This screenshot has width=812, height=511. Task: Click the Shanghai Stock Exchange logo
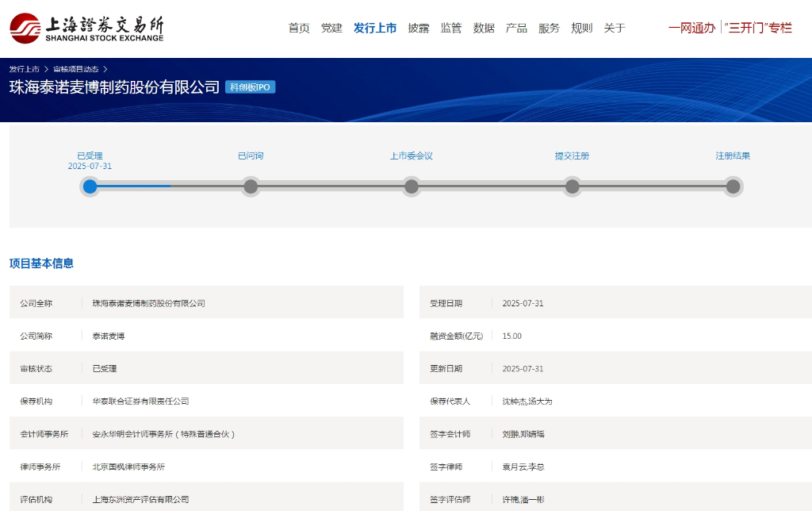point(86,28)
